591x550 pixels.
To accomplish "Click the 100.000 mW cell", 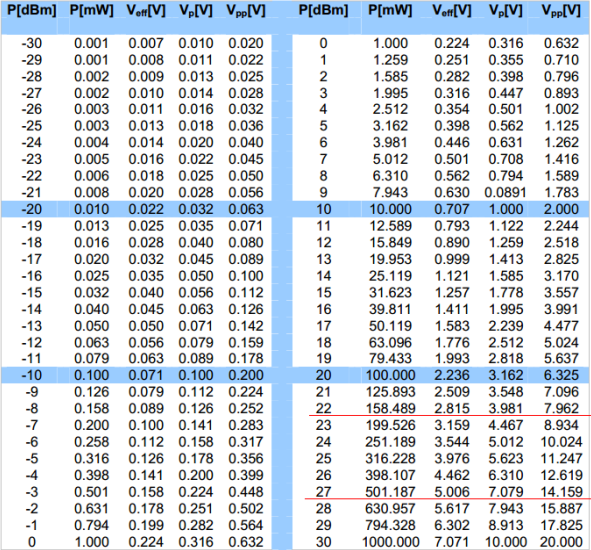I will point(390,375).
